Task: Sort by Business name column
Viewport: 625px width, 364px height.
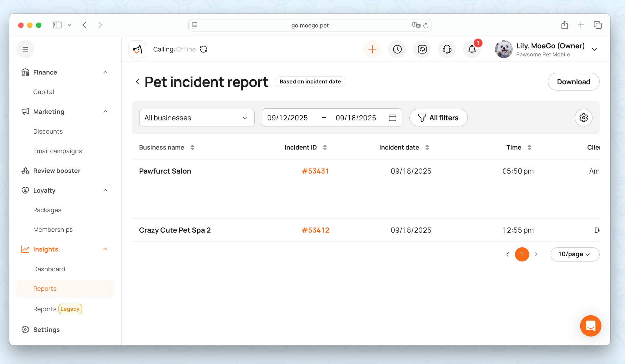Action: pos(192,147)
